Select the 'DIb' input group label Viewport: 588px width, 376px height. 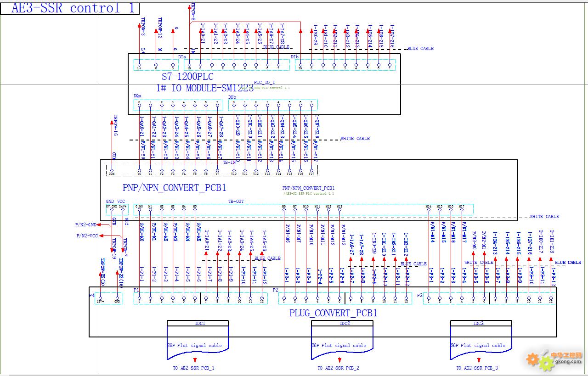coord(294,56)
